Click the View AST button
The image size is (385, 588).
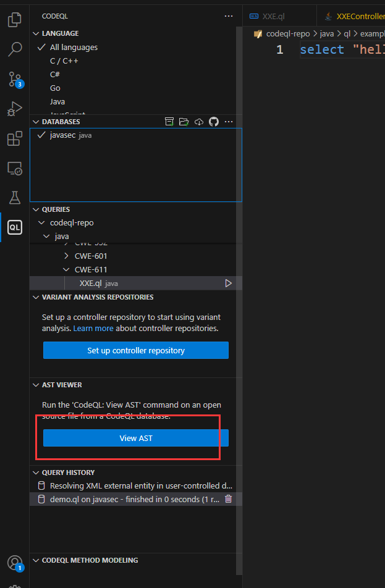pos(136,438)
